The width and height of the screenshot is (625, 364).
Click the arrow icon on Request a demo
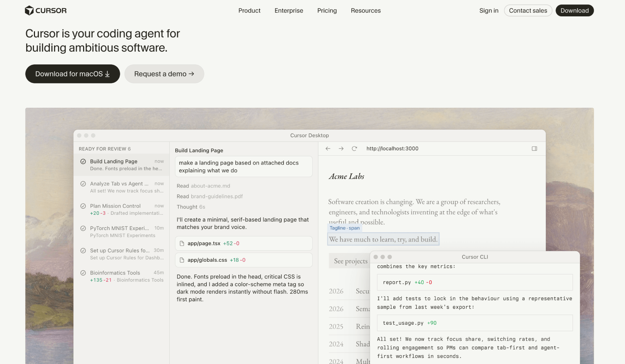coord(191,74)
